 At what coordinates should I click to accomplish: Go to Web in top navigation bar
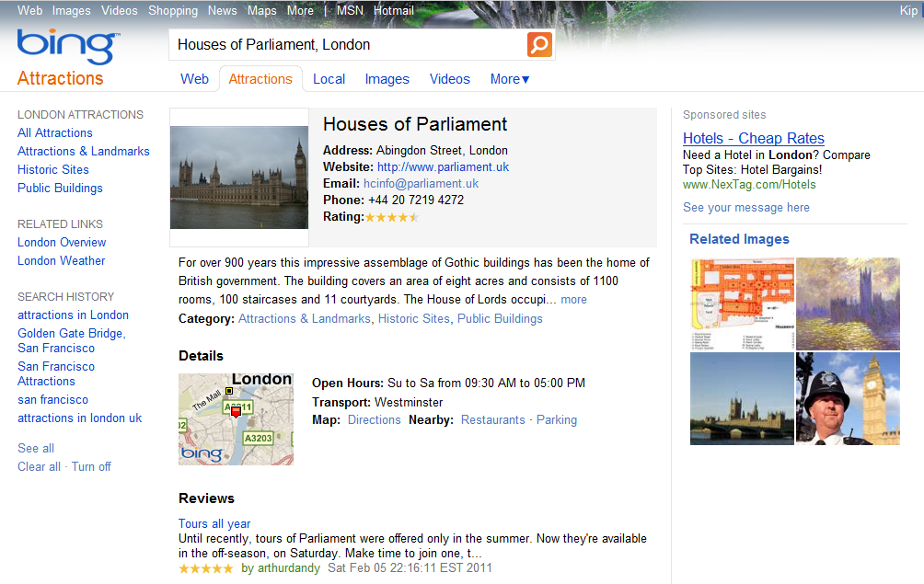point(30,11)
